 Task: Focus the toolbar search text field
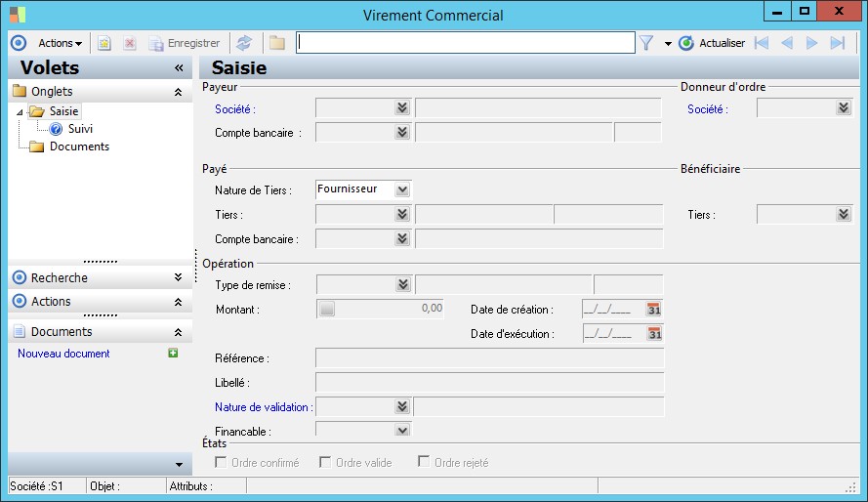tap(466, 43)
